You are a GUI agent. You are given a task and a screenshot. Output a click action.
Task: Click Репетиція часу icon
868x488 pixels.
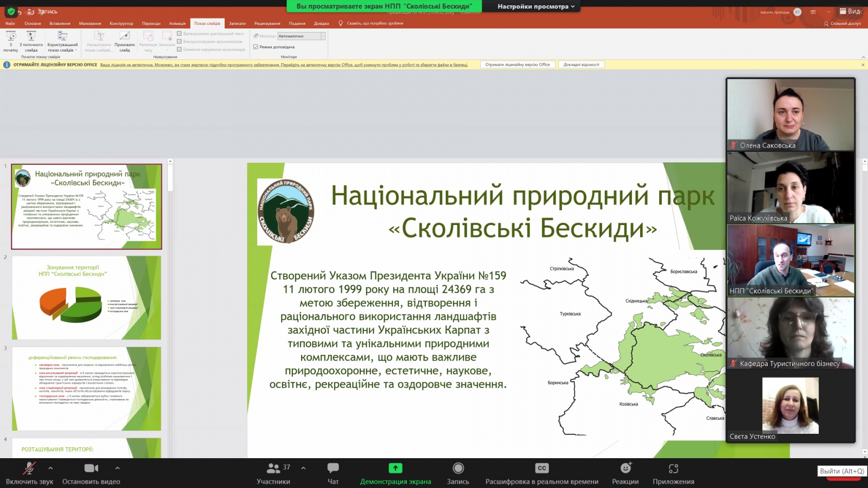coord(148,41)
